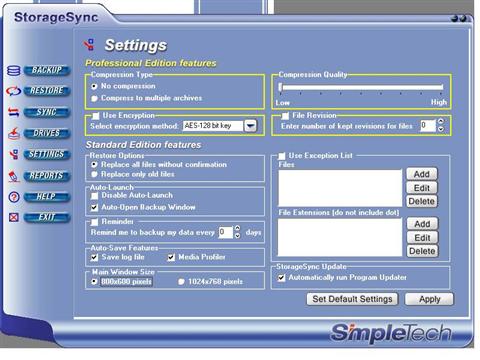Click the Apply button
Screen dimensions: 480x360
pos(429,299)
